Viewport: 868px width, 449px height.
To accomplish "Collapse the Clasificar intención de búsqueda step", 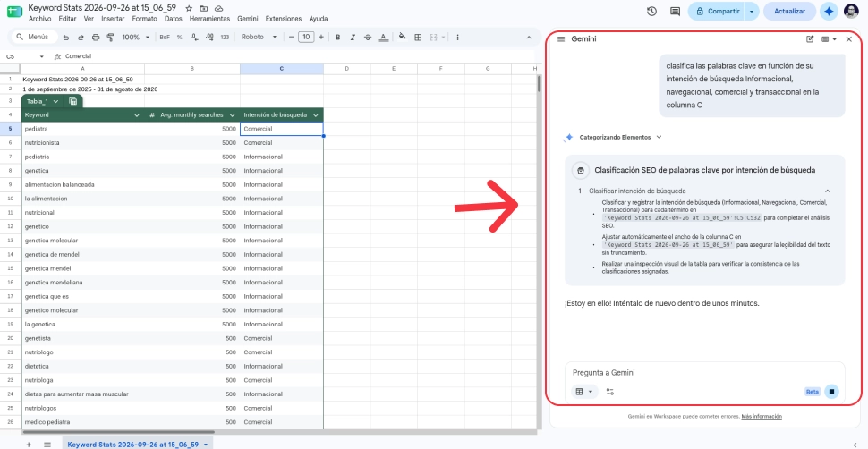I will click(x=827, y=191).
